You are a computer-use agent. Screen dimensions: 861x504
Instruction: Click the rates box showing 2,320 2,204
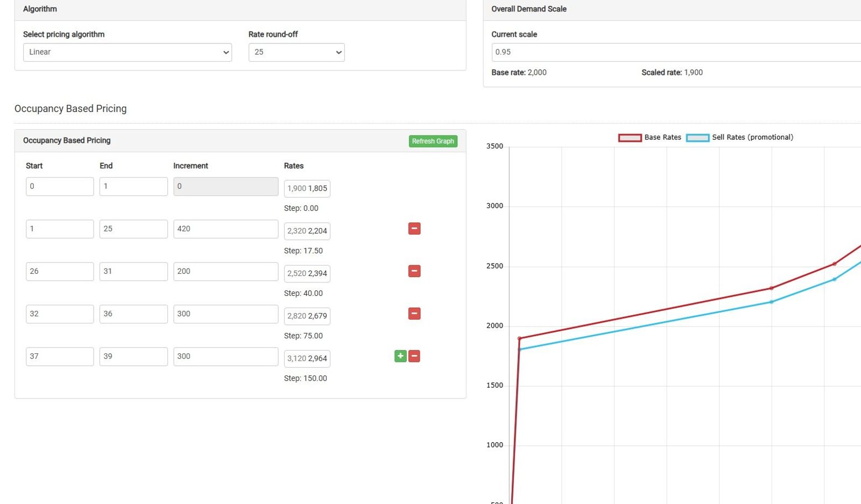tap(307, 231)
